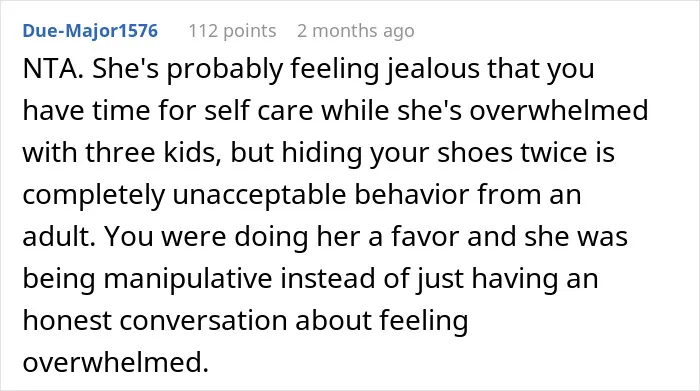Click the 112 points score label
This screenshot has width=700, height=391.
(232, 31)
